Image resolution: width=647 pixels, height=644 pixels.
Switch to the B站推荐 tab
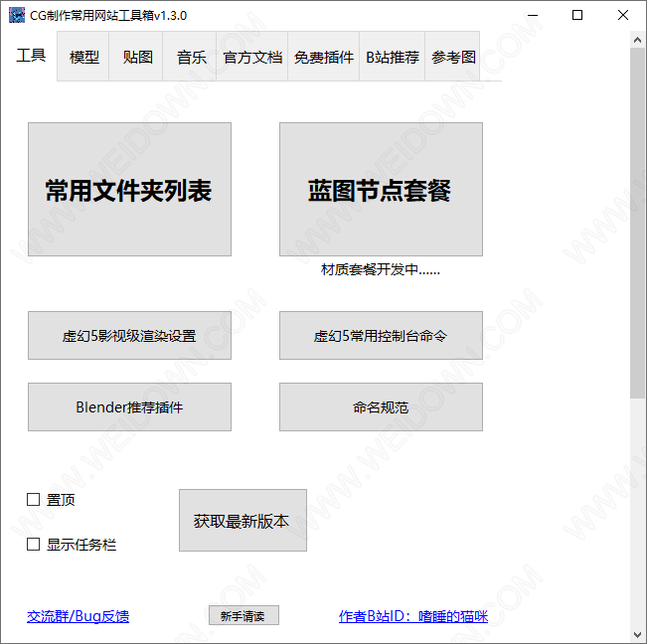[393, 58]
